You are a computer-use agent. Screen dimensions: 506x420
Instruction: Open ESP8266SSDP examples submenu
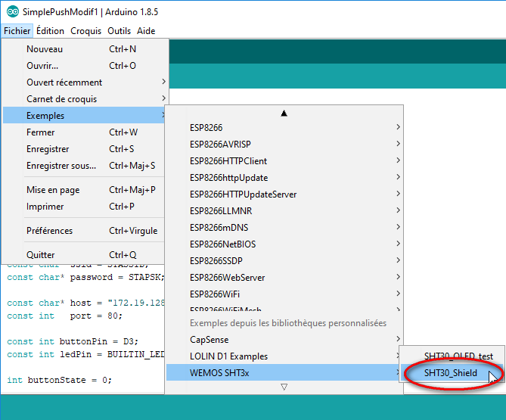tap(284, 261)
